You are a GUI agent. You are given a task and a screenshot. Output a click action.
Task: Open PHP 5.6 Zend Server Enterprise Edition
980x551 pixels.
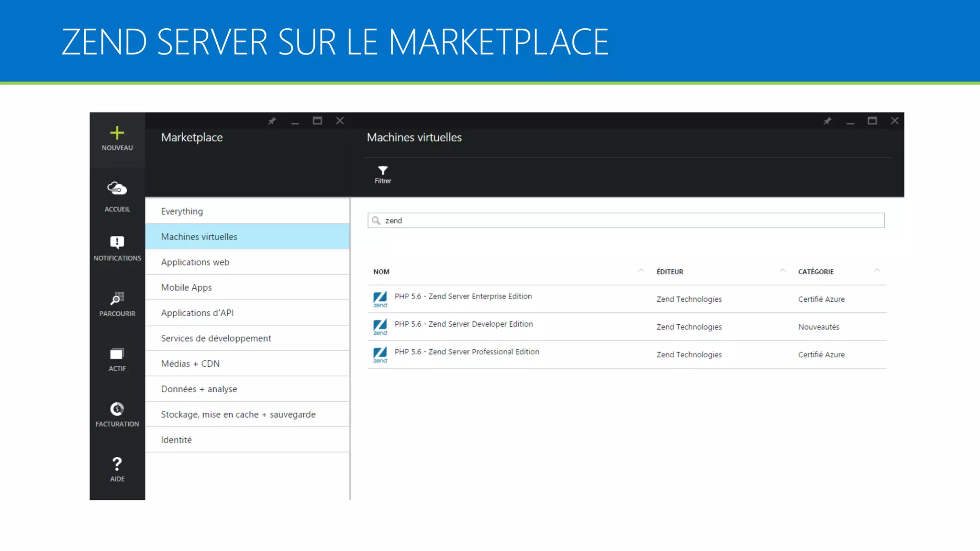coord(463,297)
